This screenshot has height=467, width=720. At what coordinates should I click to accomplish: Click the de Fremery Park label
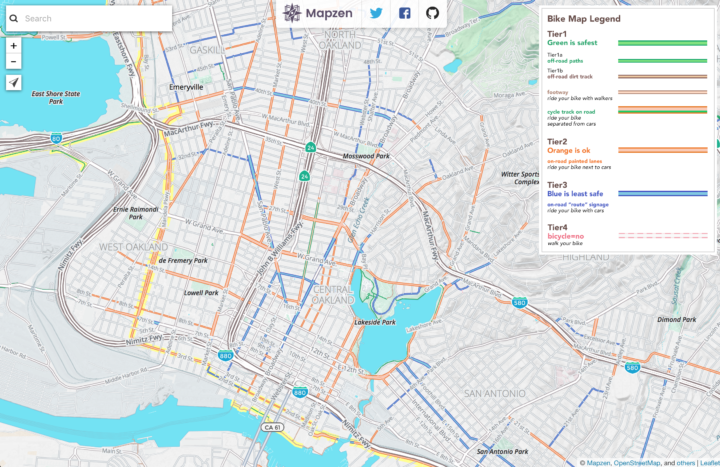pyautogui.click(x=183, y=260)
